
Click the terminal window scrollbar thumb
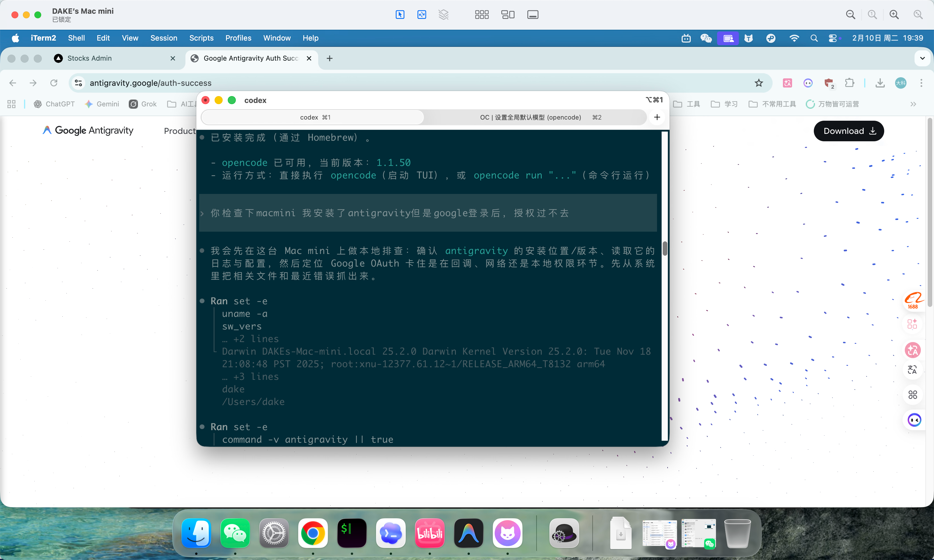pos(665,248)
